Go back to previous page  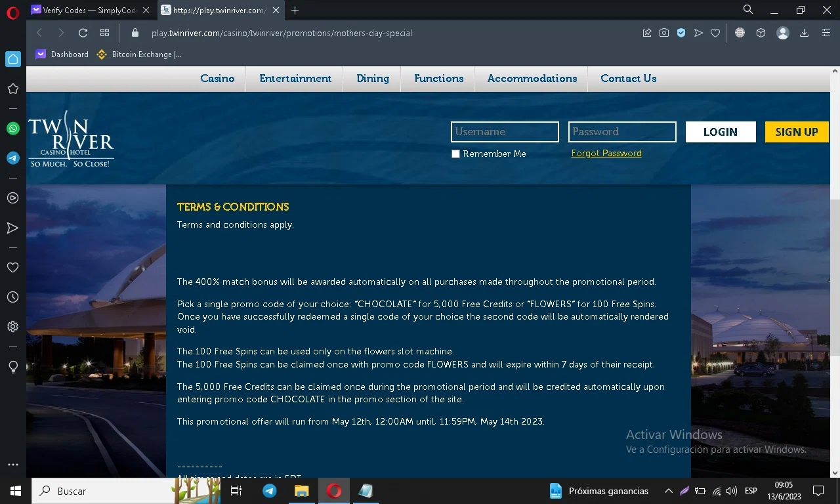click(x=39, y=33)
